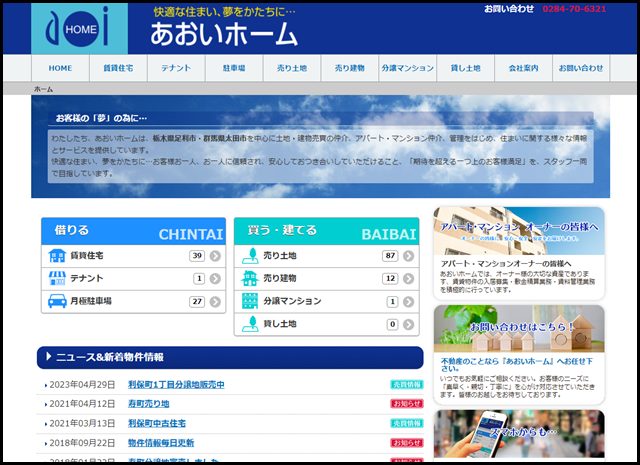Click the 2023年04月29日 news date

click(82, 385)
